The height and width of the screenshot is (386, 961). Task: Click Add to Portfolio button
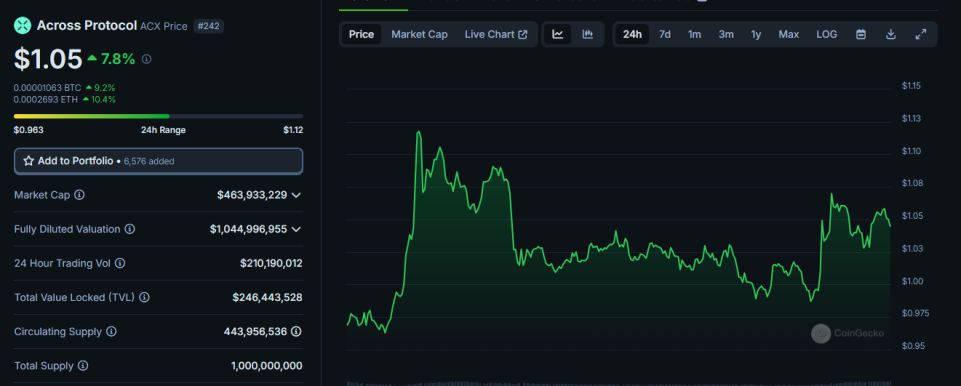[158, 161]
